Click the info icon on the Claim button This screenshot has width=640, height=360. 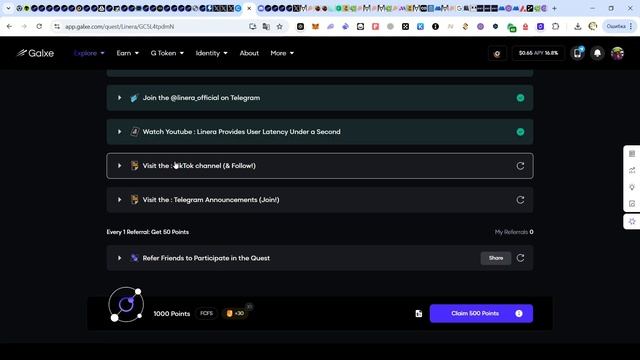[519, 313]
